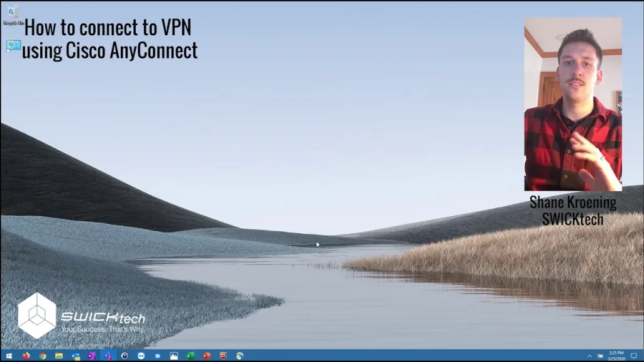Open the Zoom app on the taskbar
This screenshot has height=362, width=644.
157,356
